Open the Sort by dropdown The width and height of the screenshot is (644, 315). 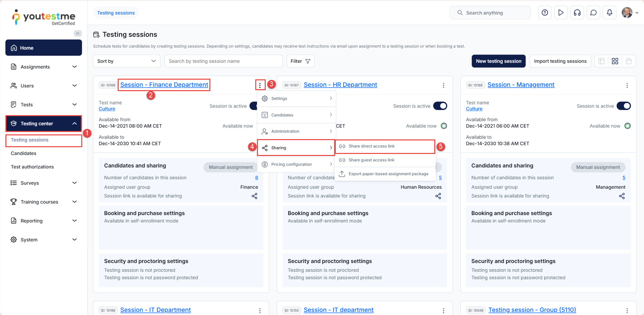(126, 61)
